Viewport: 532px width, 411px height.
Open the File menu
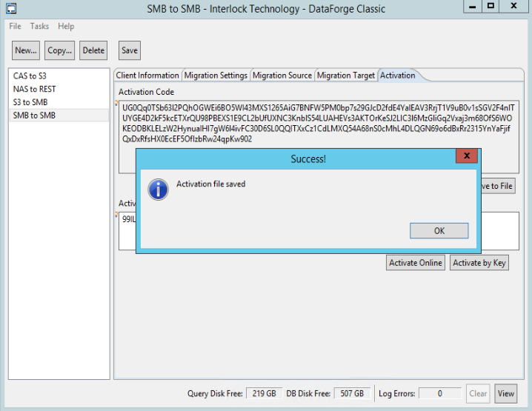pyautogui.click(x=15, y=26)
